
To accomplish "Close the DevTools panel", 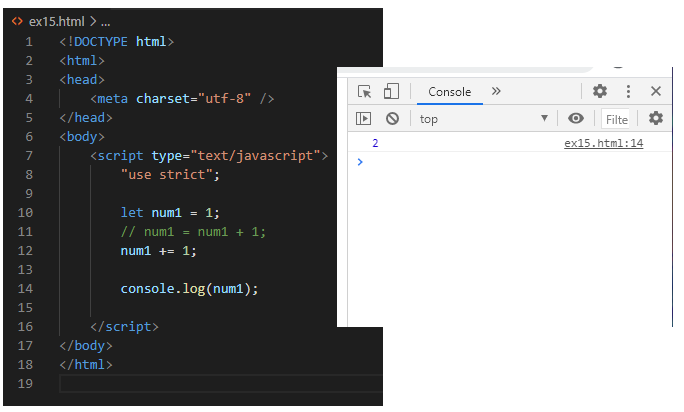I will [x=656, y=91].
